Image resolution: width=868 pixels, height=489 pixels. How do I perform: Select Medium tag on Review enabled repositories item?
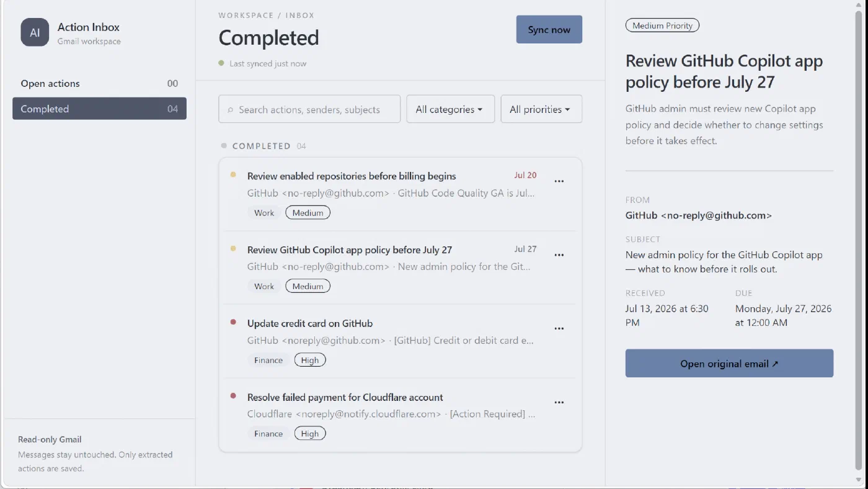pyautogui.click(x=308, y=213)
